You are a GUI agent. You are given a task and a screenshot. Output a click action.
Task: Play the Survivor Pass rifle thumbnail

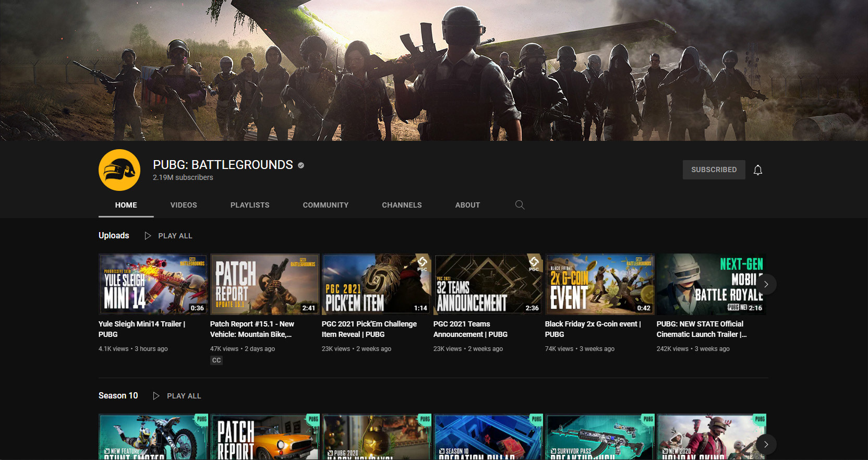[599, 437]
